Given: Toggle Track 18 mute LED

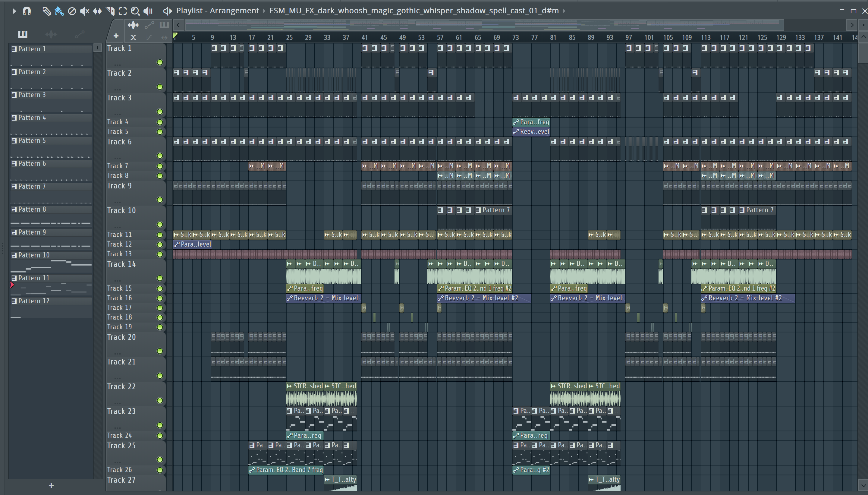Looking at the screenshot, I should pyautogui.click(x=160, y=317).
